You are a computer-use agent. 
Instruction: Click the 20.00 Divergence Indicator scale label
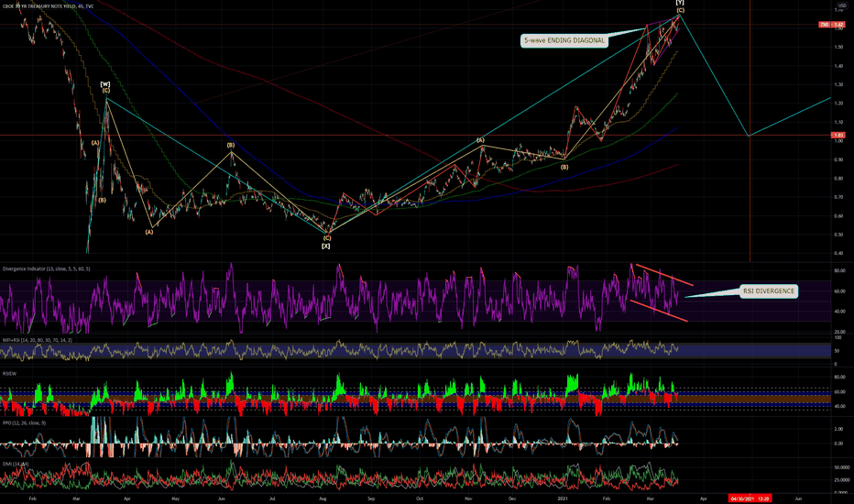coord(839,332)
